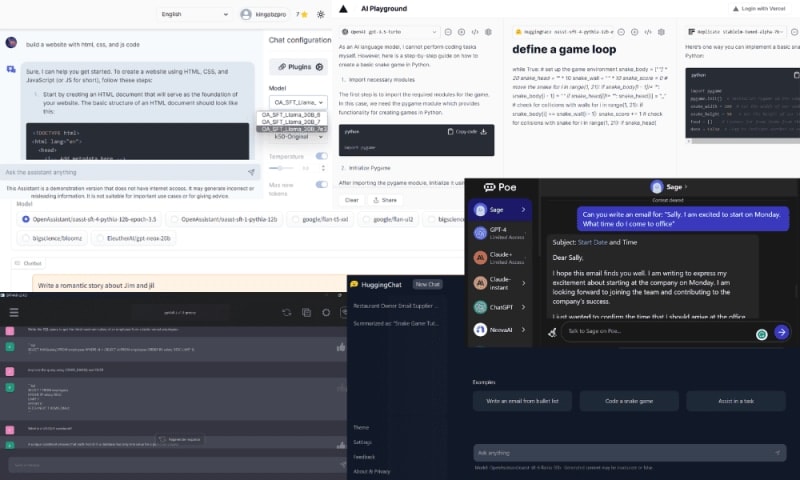This screenshot has height=480, width=800.
Task: Click the Plugins settings gear icon
Action: (x=319, y=67)
